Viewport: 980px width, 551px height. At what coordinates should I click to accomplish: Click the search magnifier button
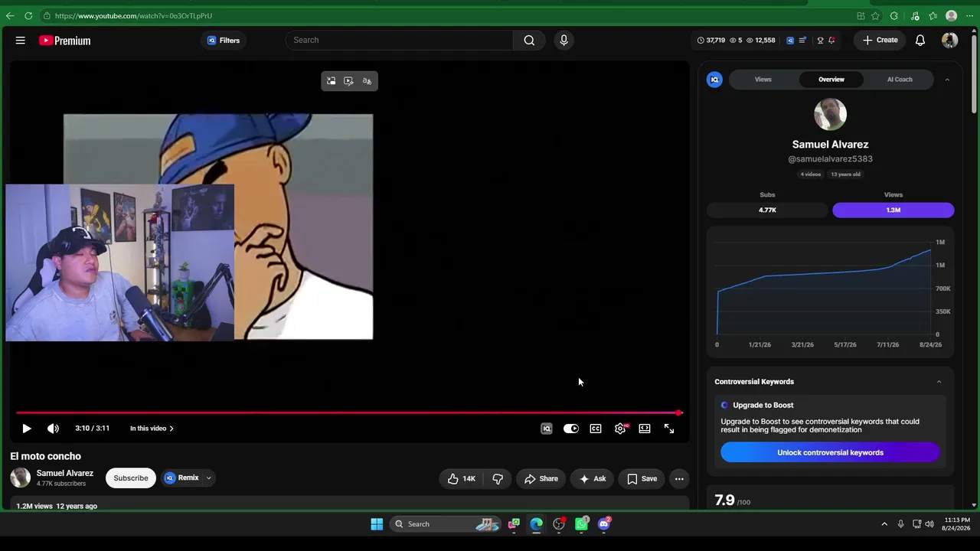pyautogui.click(x=529, y=41)
